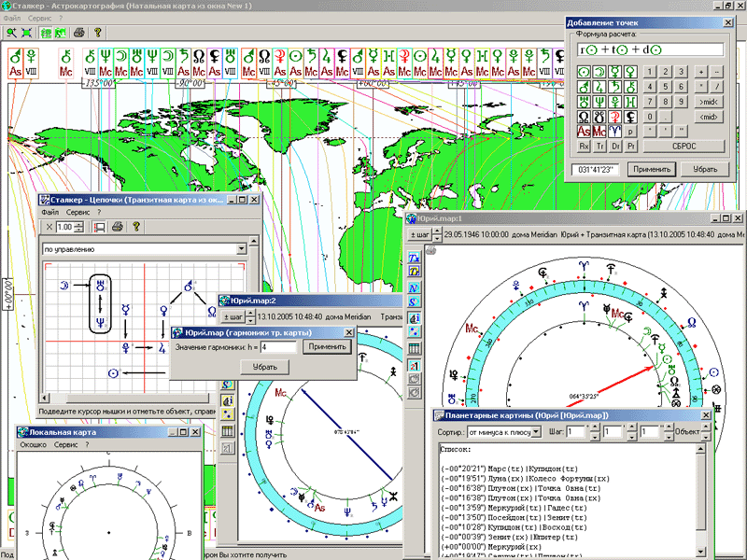Viewport: 747px width, 560px height.
Task: Click the table grid icon in the Юрий.map:1 sidebar
Action: point(414,348)
